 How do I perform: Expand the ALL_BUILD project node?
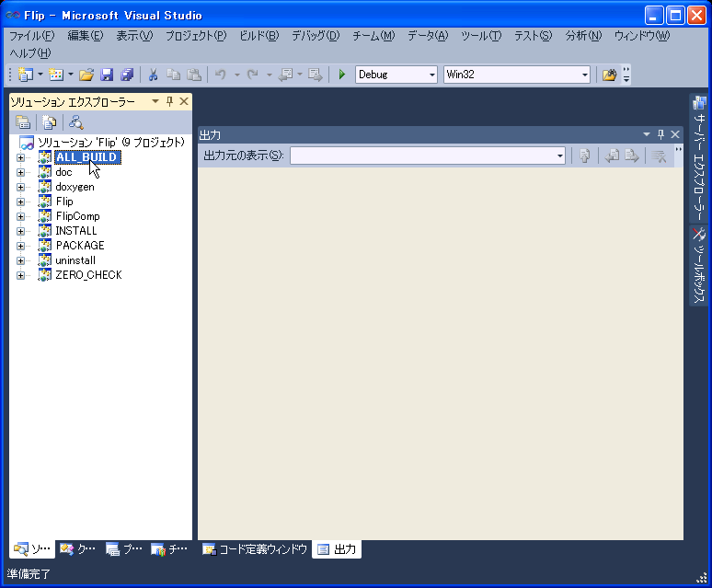(x=20, y=157)
